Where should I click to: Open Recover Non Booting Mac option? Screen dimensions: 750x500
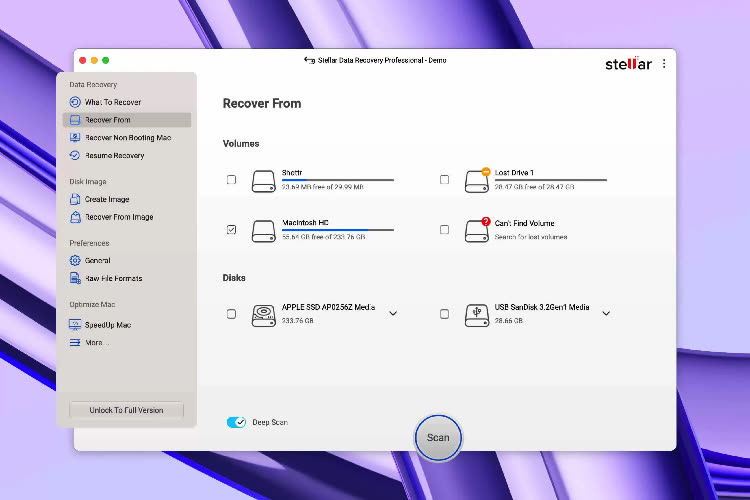pyautogui.click(x=127, y=138)
